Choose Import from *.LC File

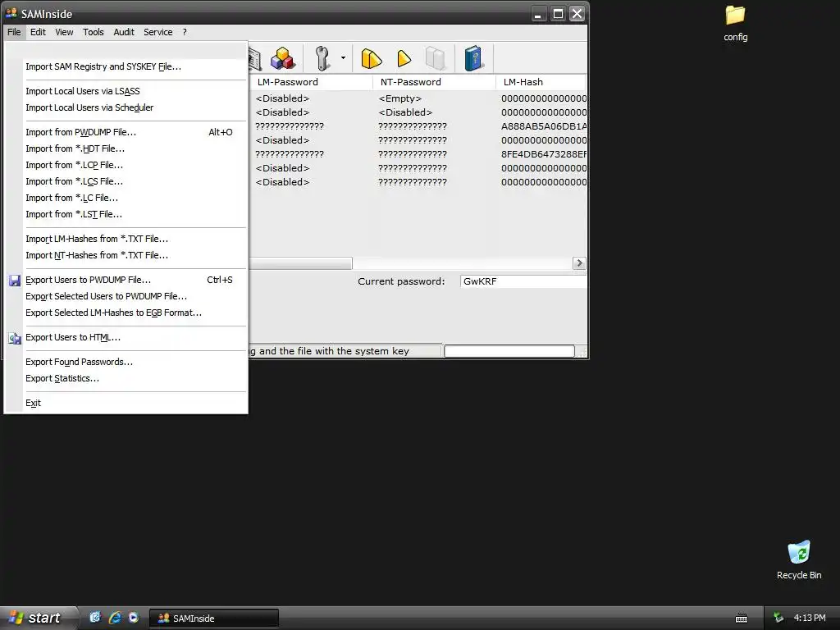coord(126,199)
